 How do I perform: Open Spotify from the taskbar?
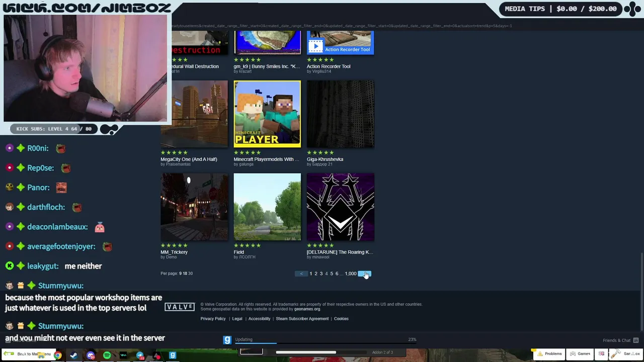[107, 355]
